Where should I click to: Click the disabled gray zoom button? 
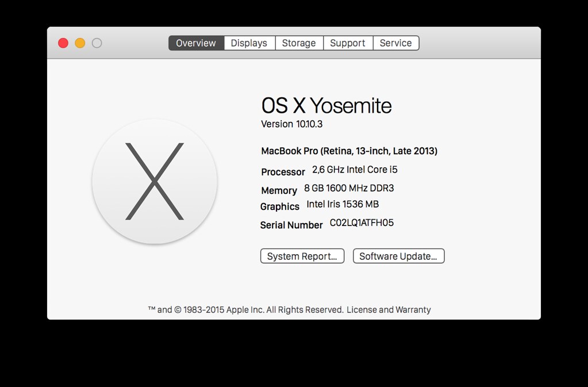point(97,43)
